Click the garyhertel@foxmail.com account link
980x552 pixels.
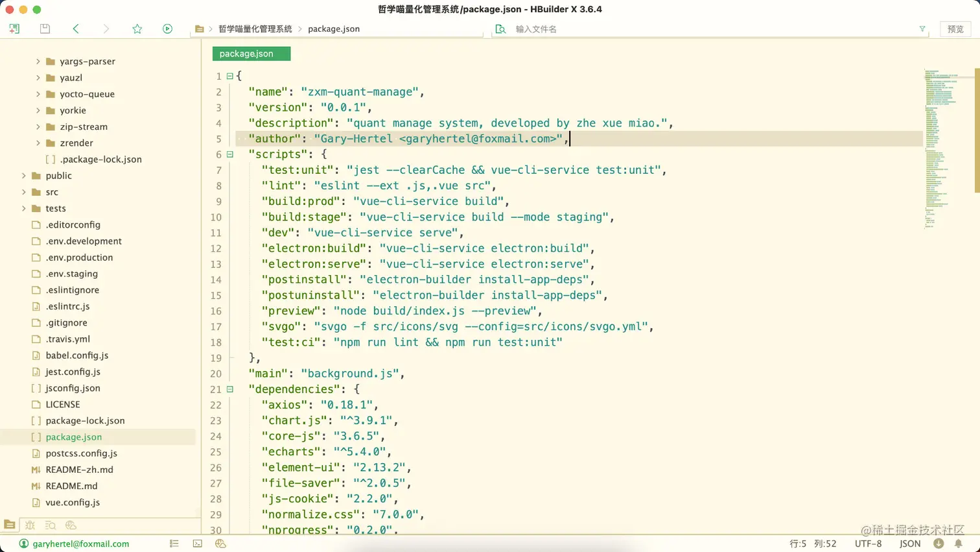(81, 544)
